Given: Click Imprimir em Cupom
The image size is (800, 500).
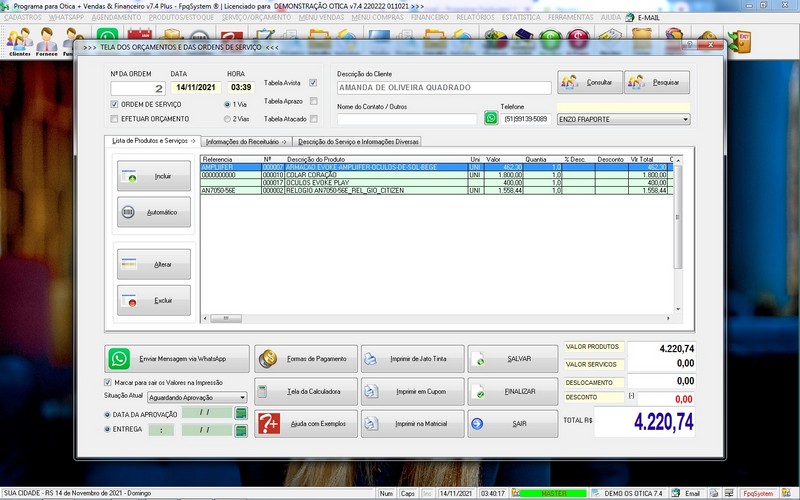Looking at the screenshot, I should [x=413, y=391].
